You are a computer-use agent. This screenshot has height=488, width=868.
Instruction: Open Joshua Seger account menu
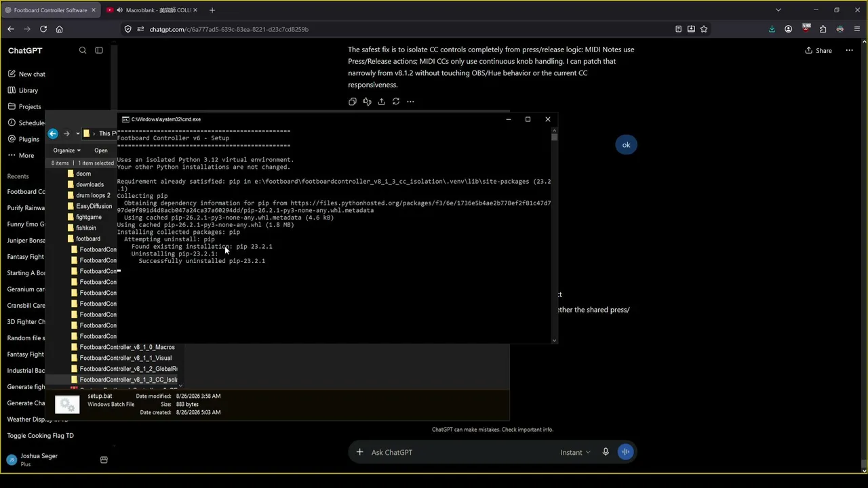pos(38,460)
